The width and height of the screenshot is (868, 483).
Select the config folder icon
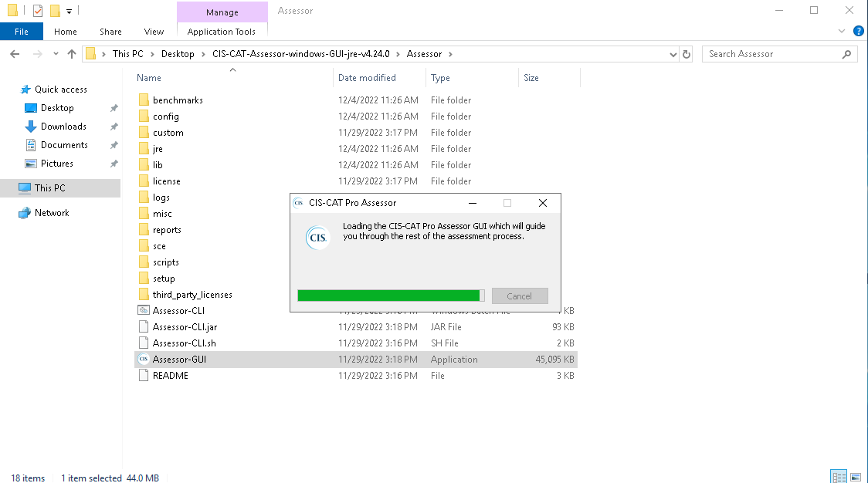pyautogui.click(x=144, y=117)
